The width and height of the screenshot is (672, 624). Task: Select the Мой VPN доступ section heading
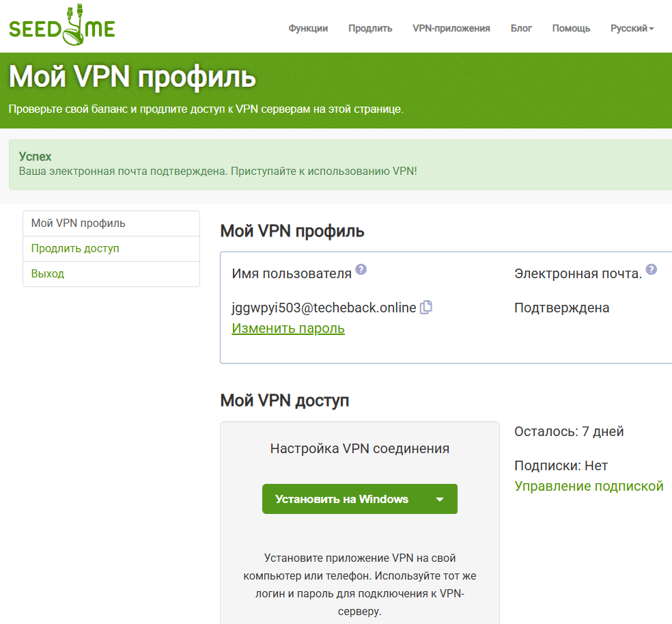[x=285, y=401]
